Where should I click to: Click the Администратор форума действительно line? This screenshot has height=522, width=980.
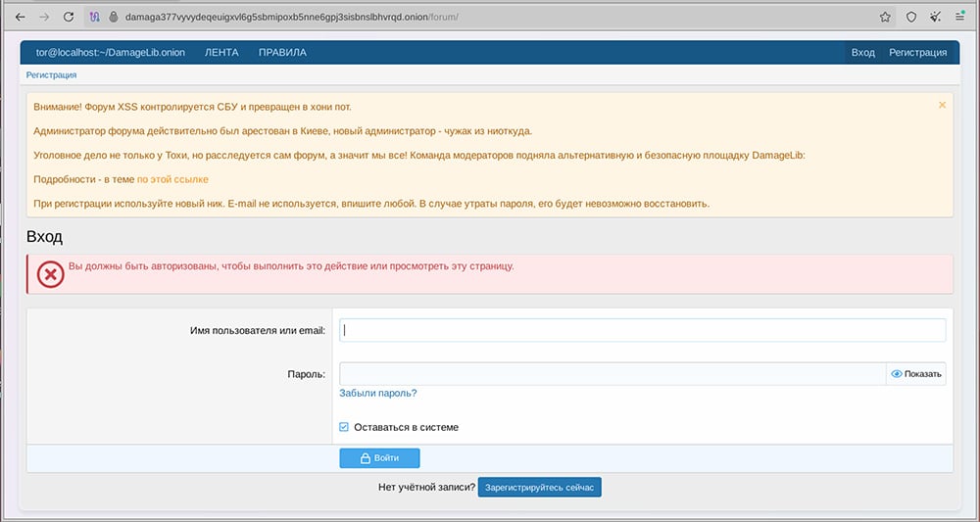click(283, 131)
